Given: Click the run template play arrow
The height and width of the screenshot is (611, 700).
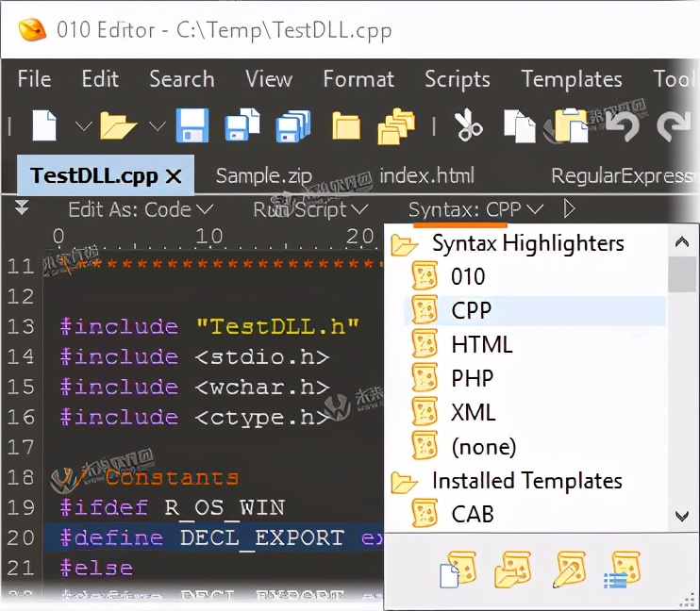Looking at the screenshot, I should coord(569,208).
